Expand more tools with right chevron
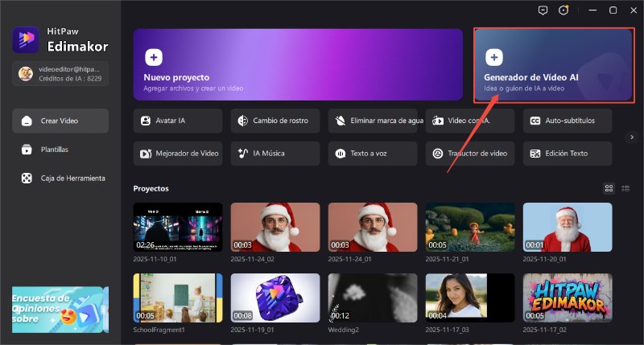Viewport: 644px width, 345px height. [x=632, y=137]
